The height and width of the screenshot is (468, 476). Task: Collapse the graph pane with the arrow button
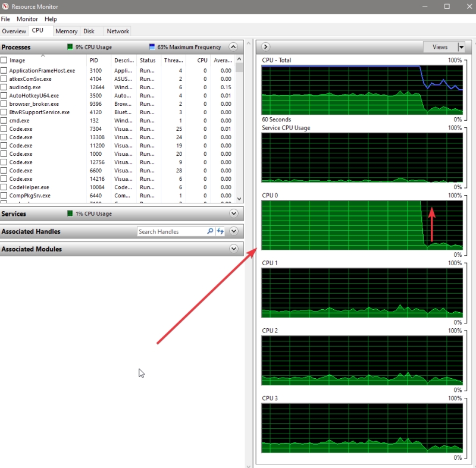pos(266,47)
